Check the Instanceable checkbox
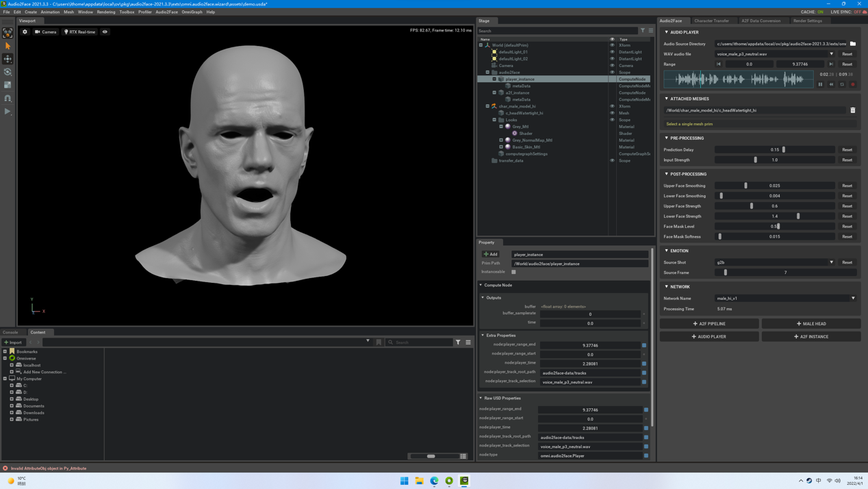Viewport: 868px width, 489px height. tap(513, 272)
